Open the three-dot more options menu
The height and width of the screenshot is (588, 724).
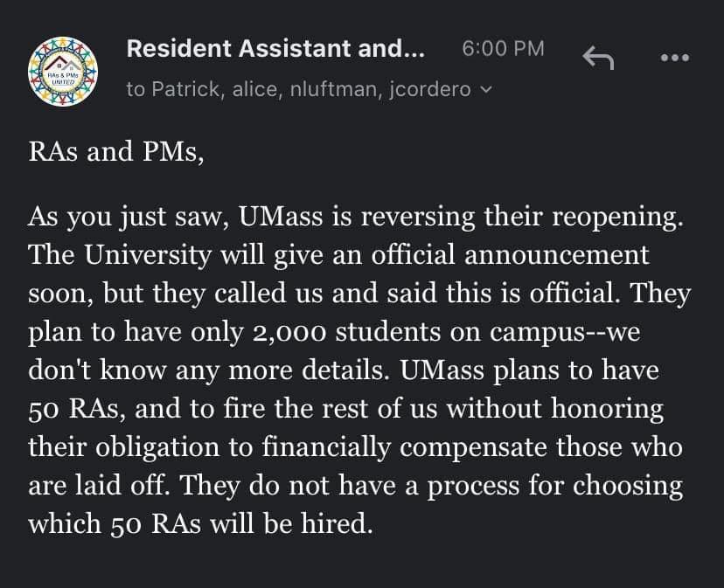coord(675,58)
